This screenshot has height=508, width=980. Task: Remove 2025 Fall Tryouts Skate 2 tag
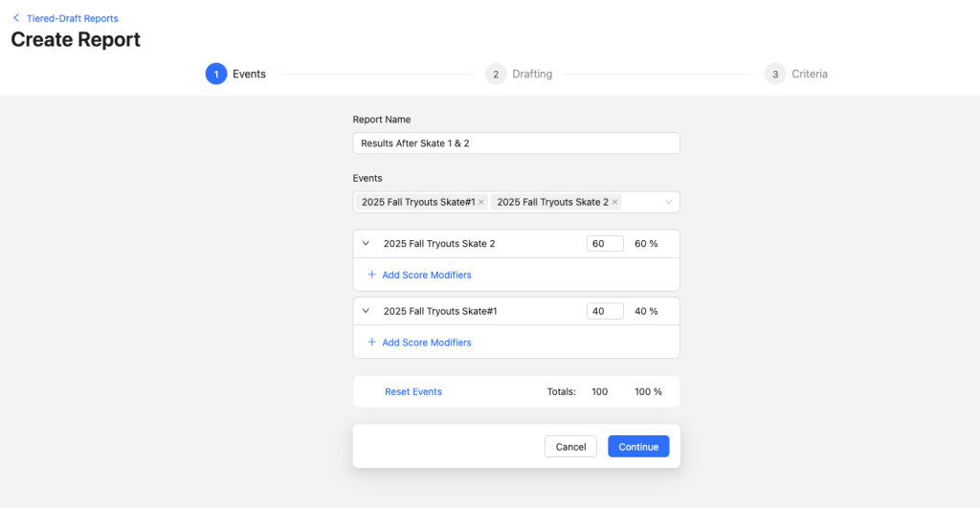pyautogui.click(x=615, y=202)
